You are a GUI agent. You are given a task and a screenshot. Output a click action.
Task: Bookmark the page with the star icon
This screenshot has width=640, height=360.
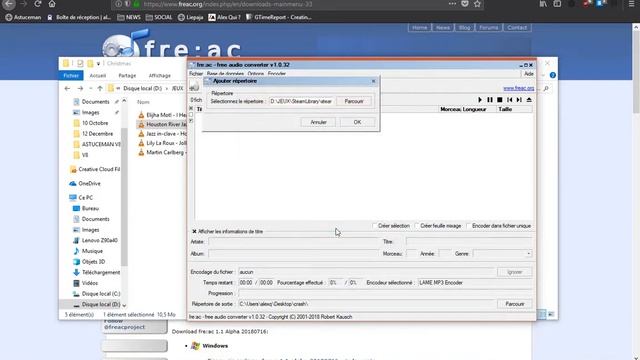[x=477, y=4]
